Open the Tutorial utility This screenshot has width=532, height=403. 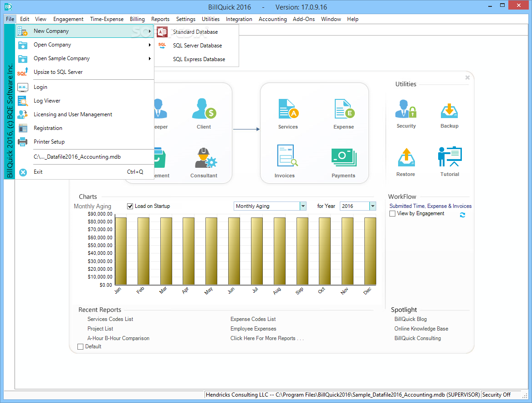point(450,156)
